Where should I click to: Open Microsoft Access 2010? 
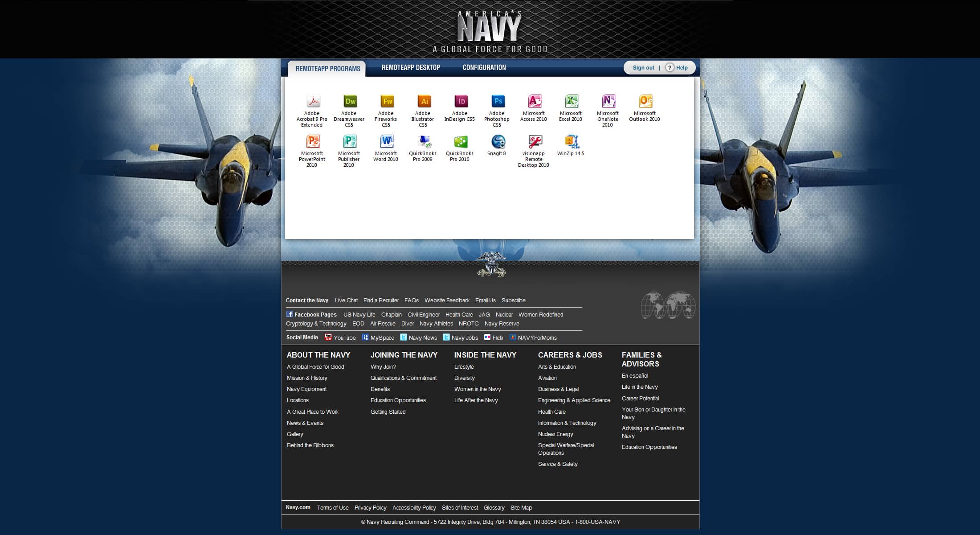[534, 108]
